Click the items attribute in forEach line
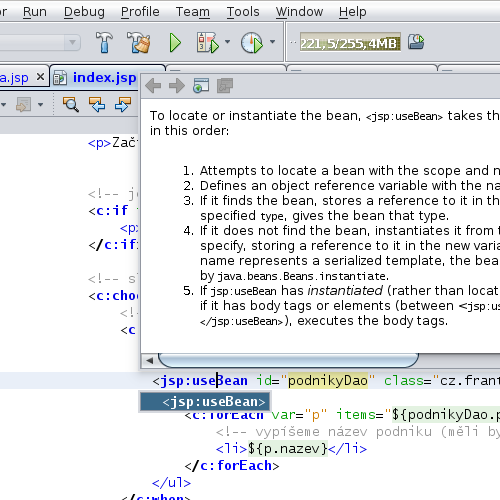The width and height of the screenshot is (500, 500). [x=356, y=415]
